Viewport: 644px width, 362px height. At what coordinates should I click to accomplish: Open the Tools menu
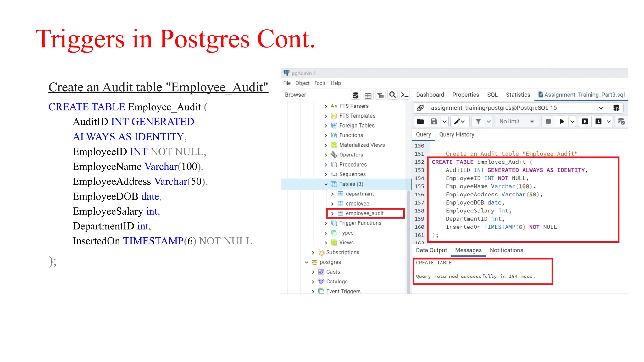pos(320,83)
